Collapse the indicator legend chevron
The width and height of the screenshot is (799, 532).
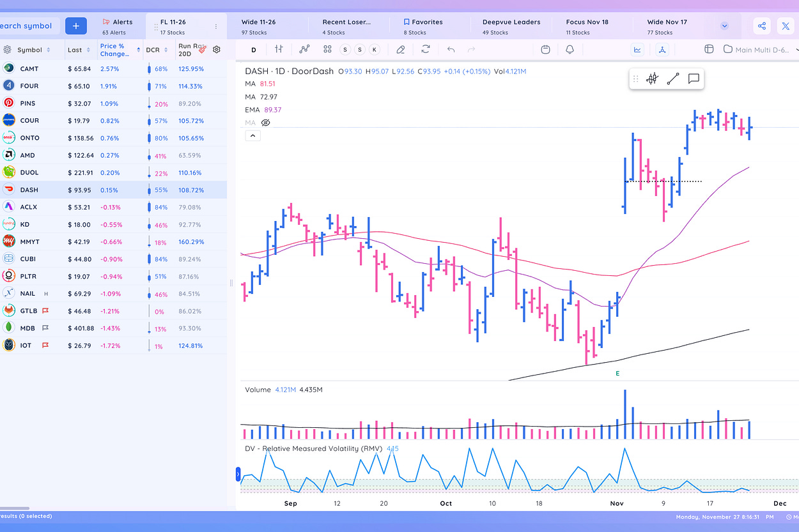coord(252,135)
